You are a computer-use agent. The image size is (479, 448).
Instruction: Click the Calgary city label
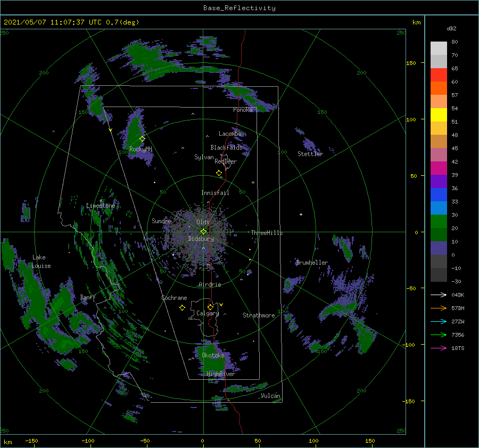pos(208,313)
